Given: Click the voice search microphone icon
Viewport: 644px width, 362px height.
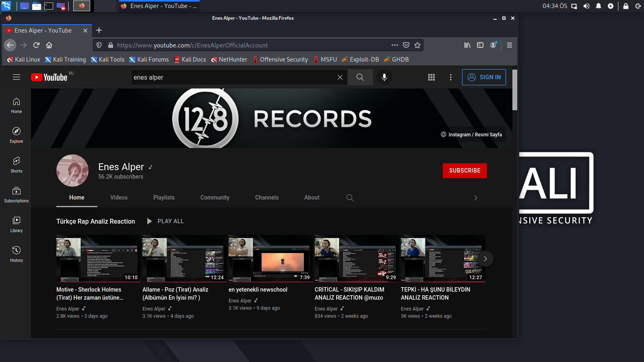Looking at the screenshot, I should (384, 77).
